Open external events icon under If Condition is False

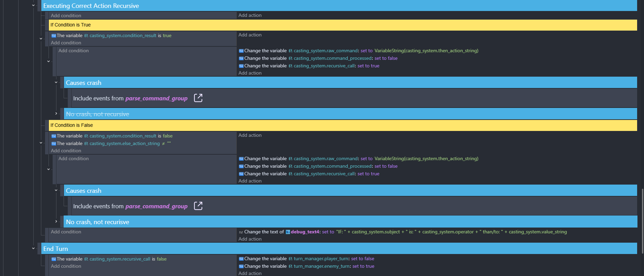point(198,206)
